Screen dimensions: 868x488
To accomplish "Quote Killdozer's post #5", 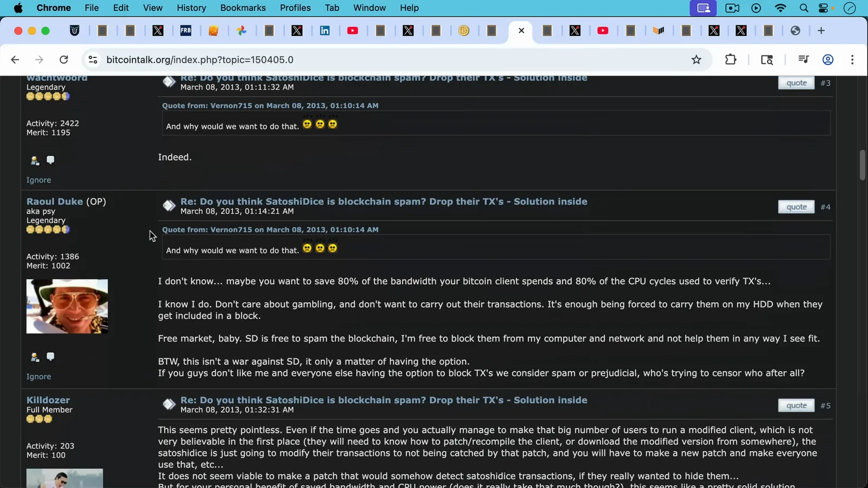I will [796, 406].
